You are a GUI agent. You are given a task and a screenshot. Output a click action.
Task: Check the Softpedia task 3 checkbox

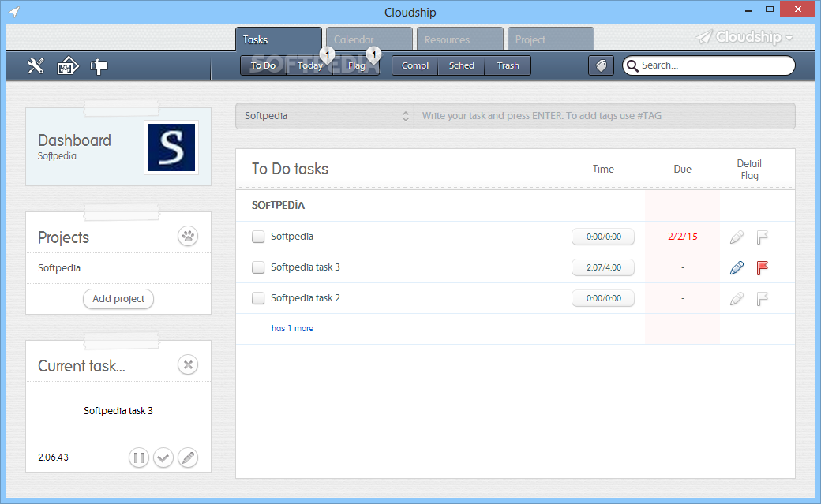pos(258,267)
